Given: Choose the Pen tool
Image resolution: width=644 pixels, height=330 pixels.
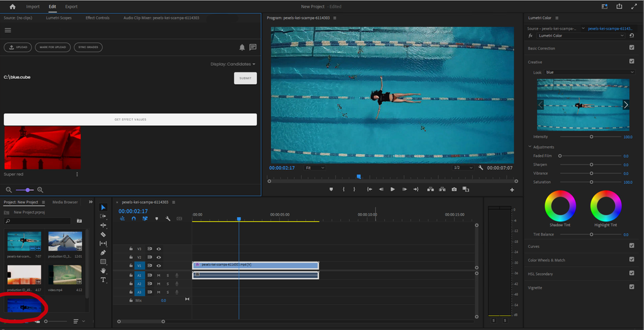Looking at the screenshot, I should tap(103, 253).
